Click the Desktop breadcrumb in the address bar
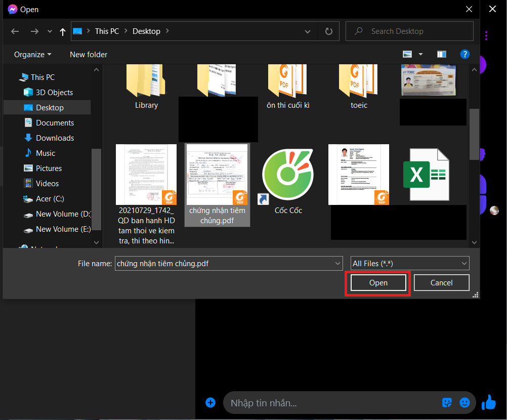The width and height of the screenshot is (507, 420). pyautogui.click(x=147, y=31)
